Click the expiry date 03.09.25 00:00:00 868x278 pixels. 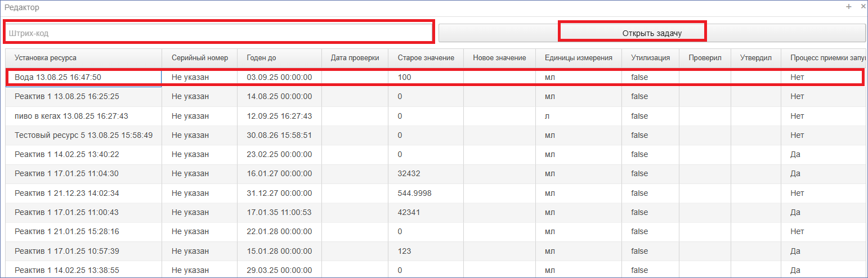point(279,77)
